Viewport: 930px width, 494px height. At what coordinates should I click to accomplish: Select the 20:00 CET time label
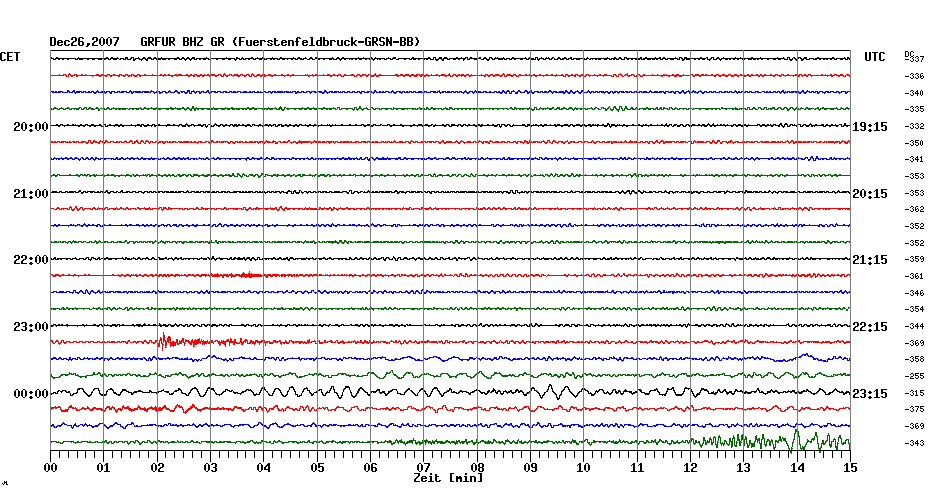pyautogui.click(x=31, y=126)
